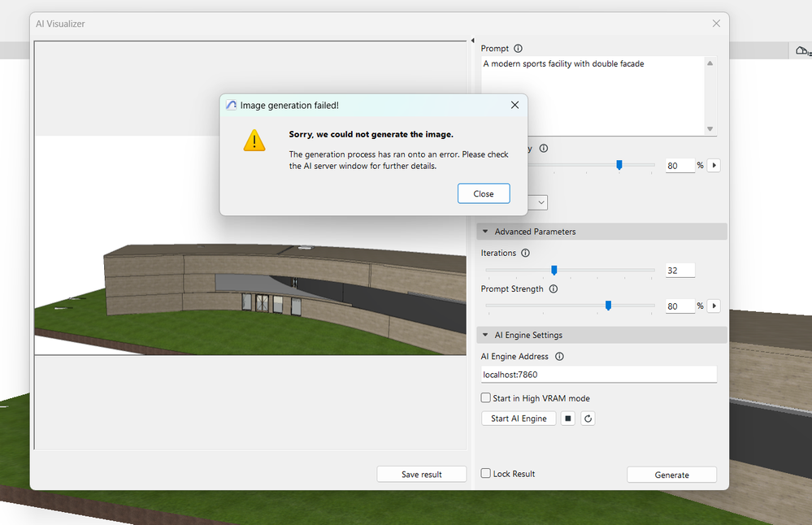
Task: Click the stepper arrow beside the 80% field
Action: [x=714, y=165]
